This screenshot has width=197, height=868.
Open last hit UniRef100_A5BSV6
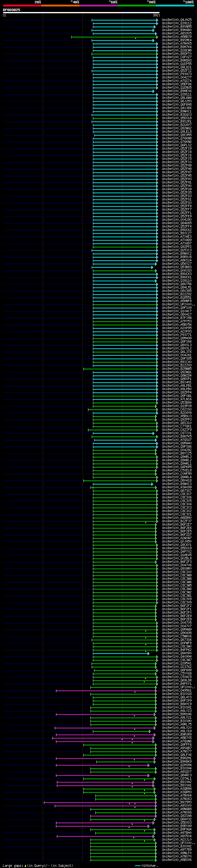click(177, 860)
